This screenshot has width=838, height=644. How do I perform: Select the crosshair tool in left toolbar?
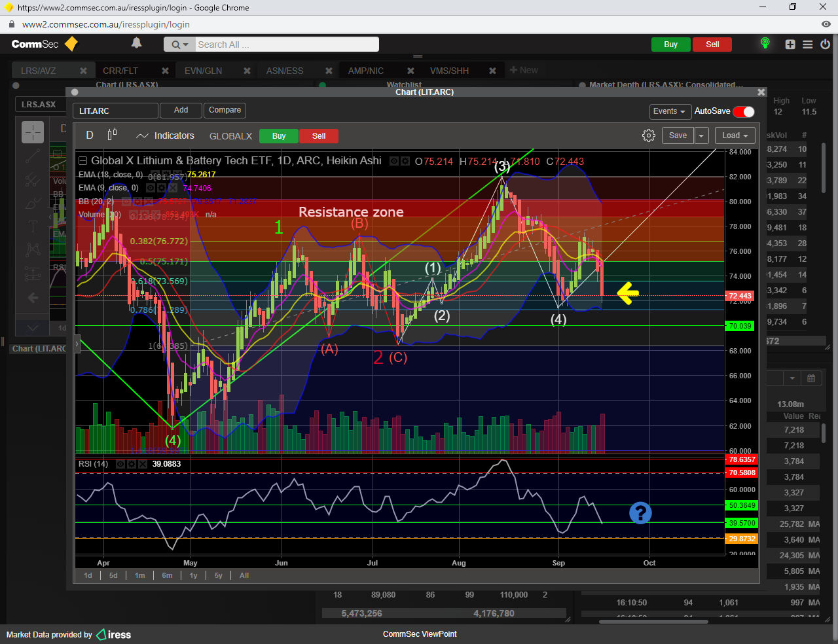(x=33, y=132)
